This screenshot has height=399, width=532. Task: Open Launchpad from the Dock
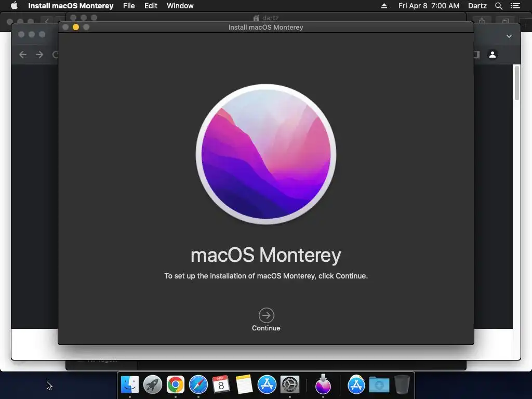[153, 384]
